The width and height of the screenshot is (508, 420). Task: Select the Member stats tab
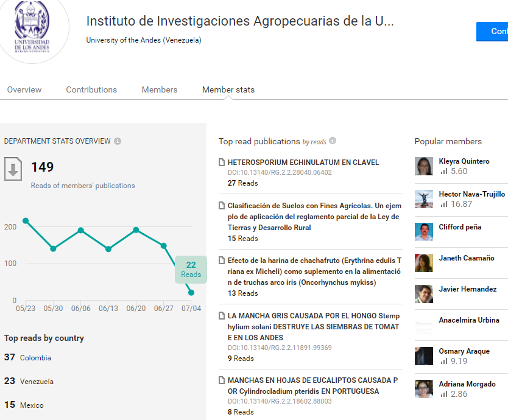pos(228,89)
